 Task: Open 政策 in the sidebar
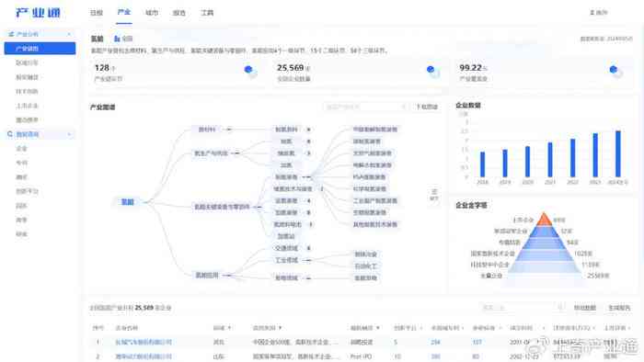coord(21,220)
